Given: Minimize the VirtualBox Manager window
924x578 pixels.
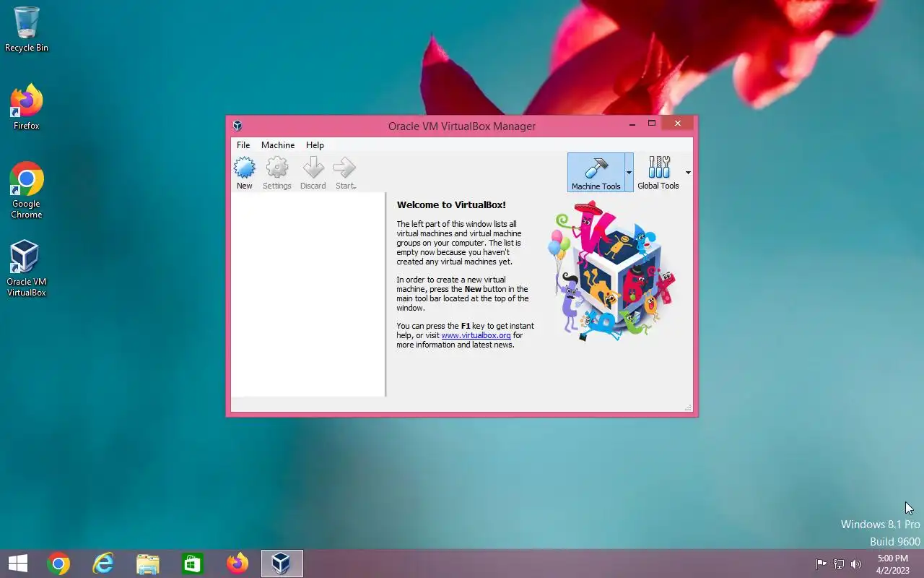Looking at the screenshot, I should tap(632, 124).
